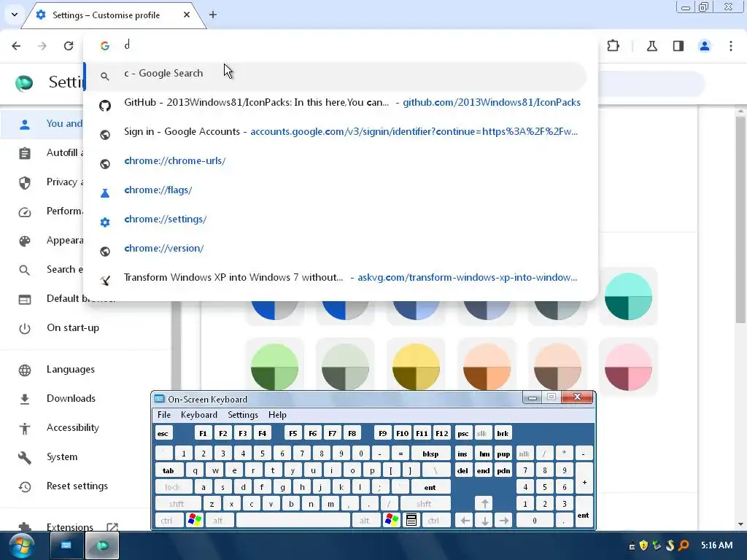Pick the orange theme colour swatch

pos(487,367)
